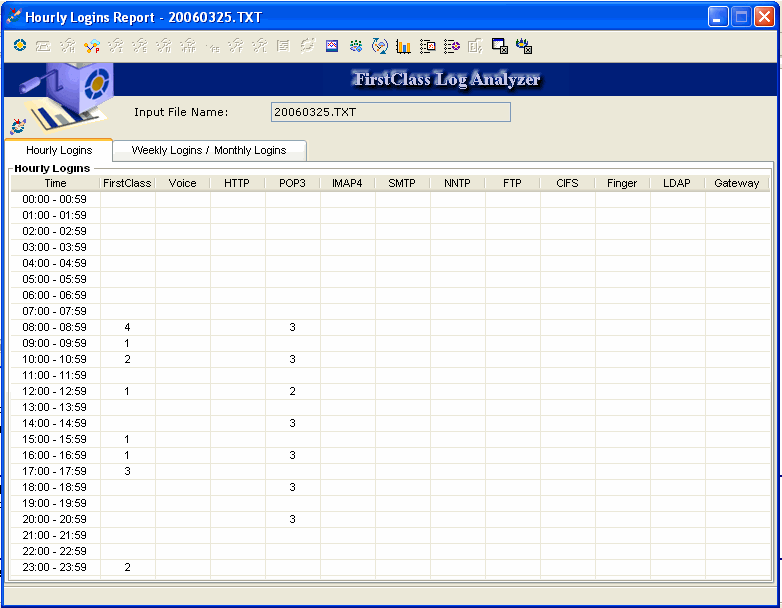This screenshot has height=608, width=782.
Task: Click the globe with arrows toolbar icon
Action: click(x=380, y=46)
